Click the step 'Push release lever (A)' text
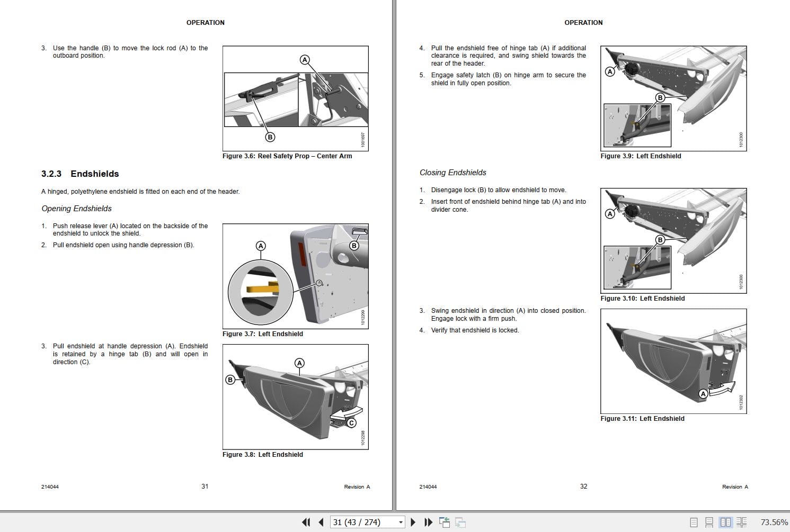This screenshot has width=790, height=532. pos(130,230)
